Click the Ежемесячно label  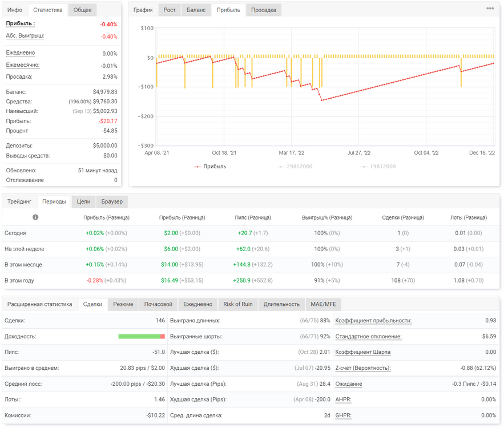(22, 65)
